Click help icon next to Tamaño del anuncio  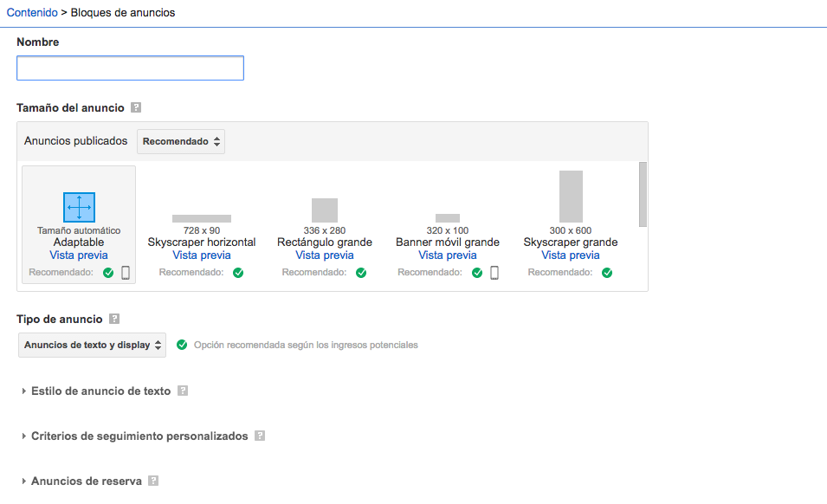[135, 108]
